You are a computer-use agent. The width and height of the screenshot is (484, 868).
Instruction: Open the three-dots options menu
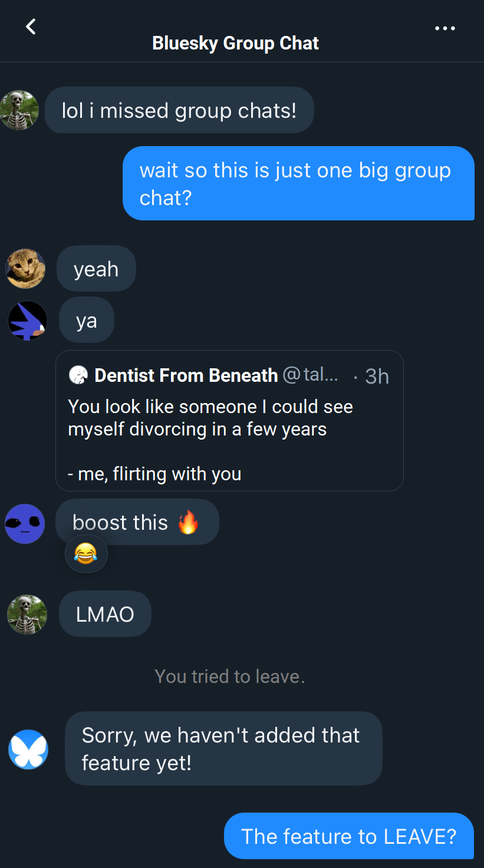pyautogui.click(x=445, y=28)
